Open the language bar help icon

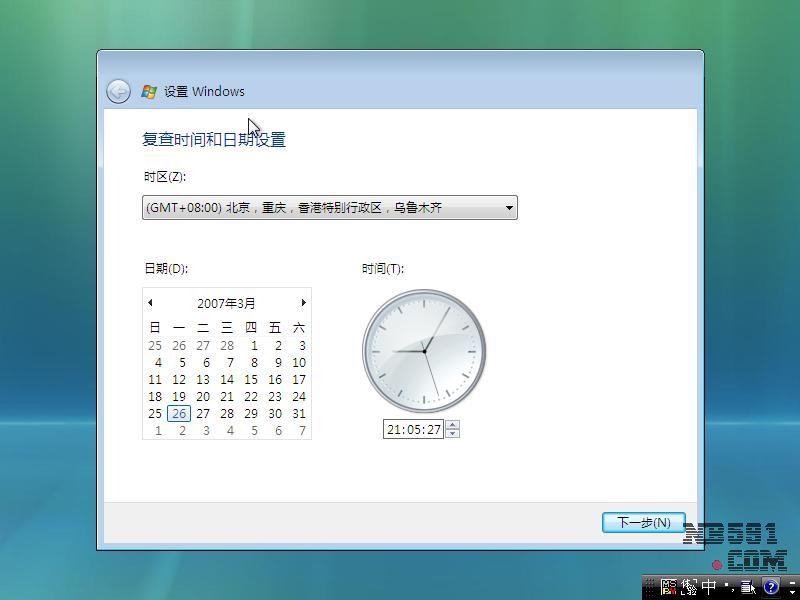(x=771, y=587)
